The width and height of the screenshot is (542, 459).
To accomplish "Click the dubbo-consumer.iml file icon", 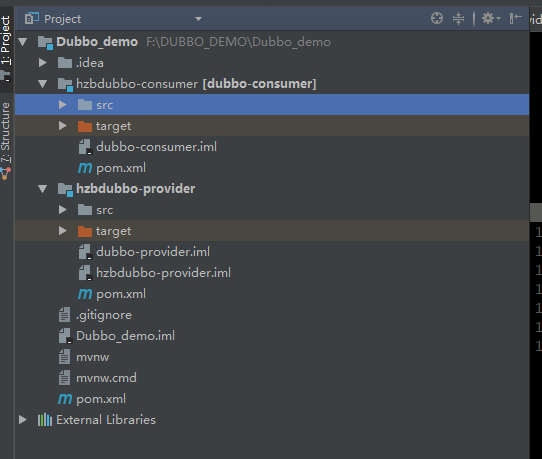I will 85,147.
